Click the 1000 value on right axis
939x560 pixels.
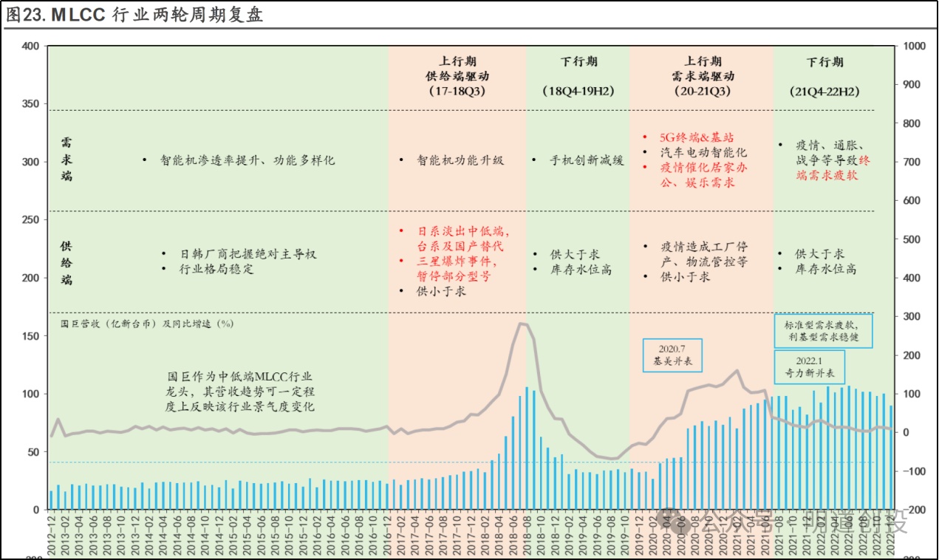tap(915, 46)
